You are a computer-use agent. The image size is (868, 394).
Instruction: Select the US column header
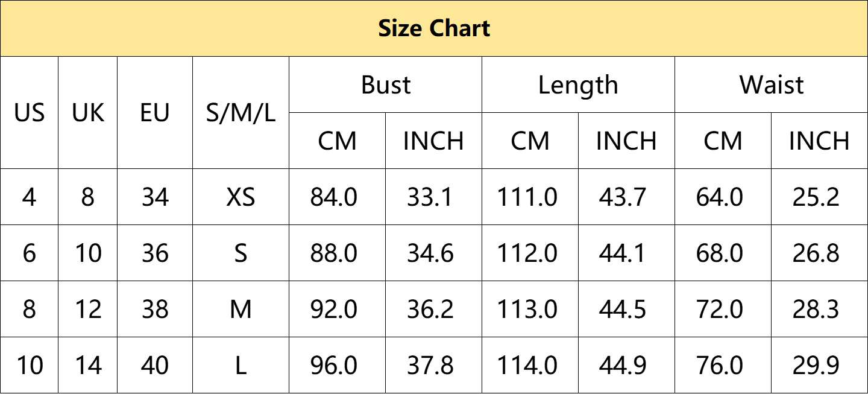[30, 113]
